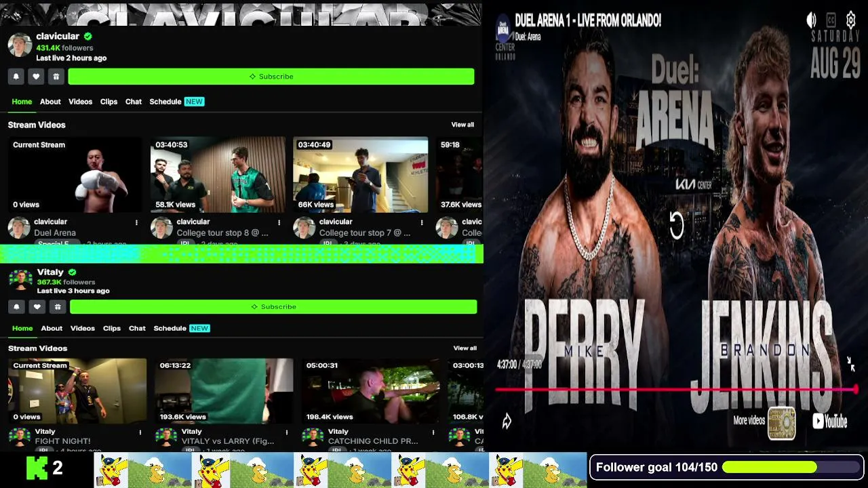
Task: Open the three-dot menu for FIGHT NIGHT! video
Action: [x=140, y=432]
